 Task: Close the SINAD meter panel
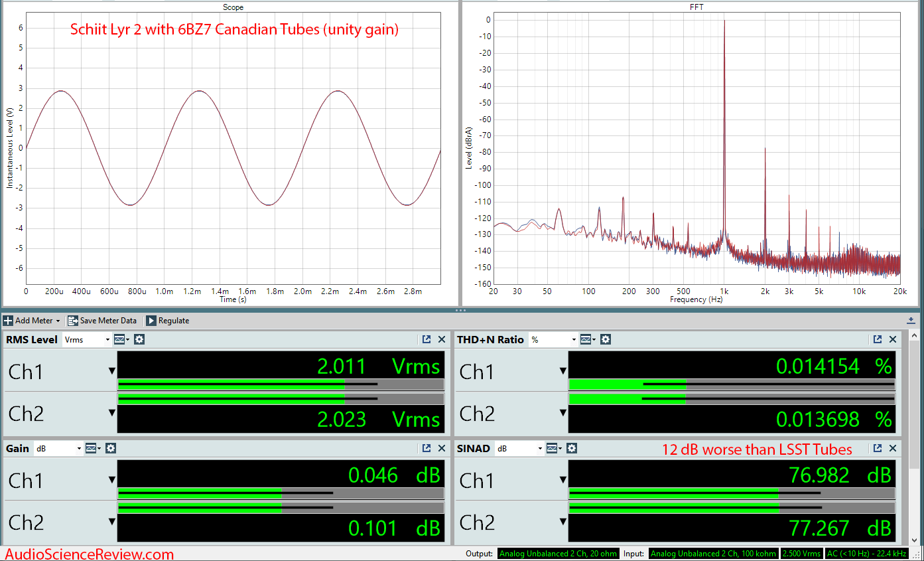tap(893, 448)
